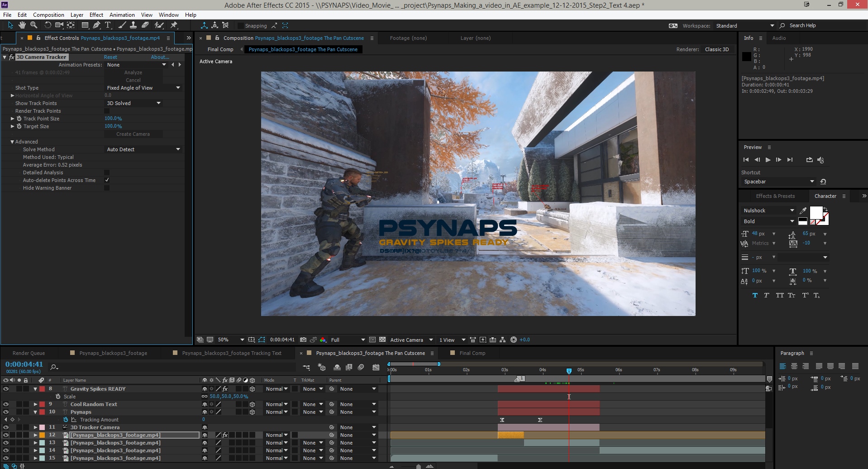The image size is (868, 469).
Task: Select the Roto Brush tool
Action: click(x=159, y=25)
